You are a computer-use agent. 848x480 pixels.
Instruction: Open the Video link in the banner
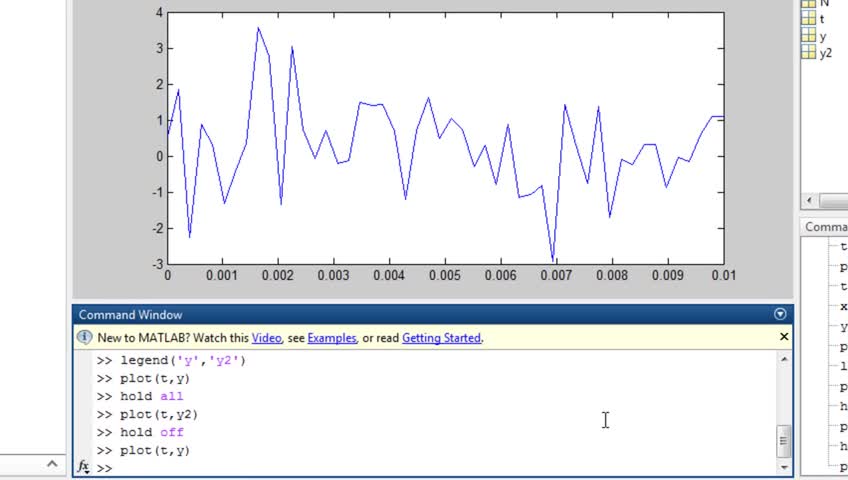coord(266,338)
